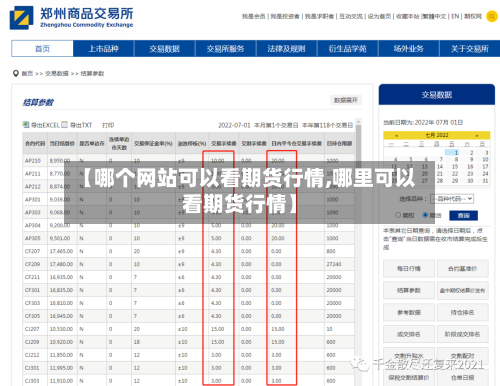This screenshot has width=500, height=386.
Task: Select date 31 in the calendar
Action: click(x=485, y=181)
